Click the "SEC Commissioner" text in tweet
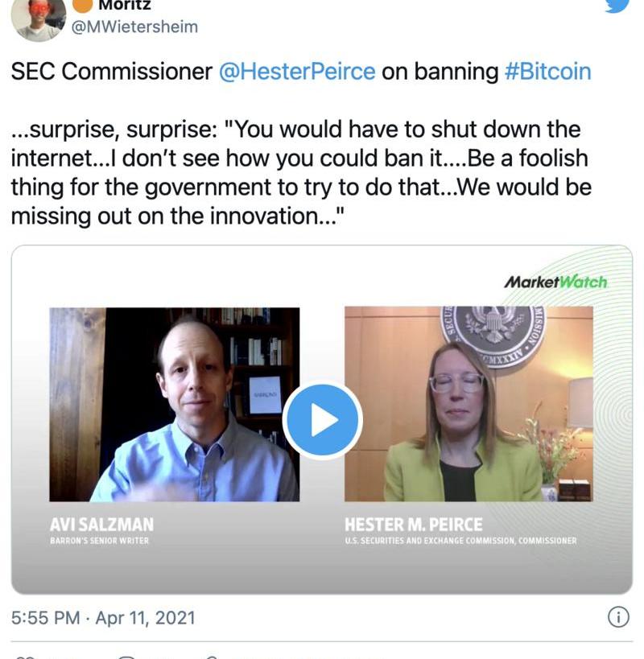Image resolution: width=644 pixels, height=659 pixels. click(x=111, y=72)
